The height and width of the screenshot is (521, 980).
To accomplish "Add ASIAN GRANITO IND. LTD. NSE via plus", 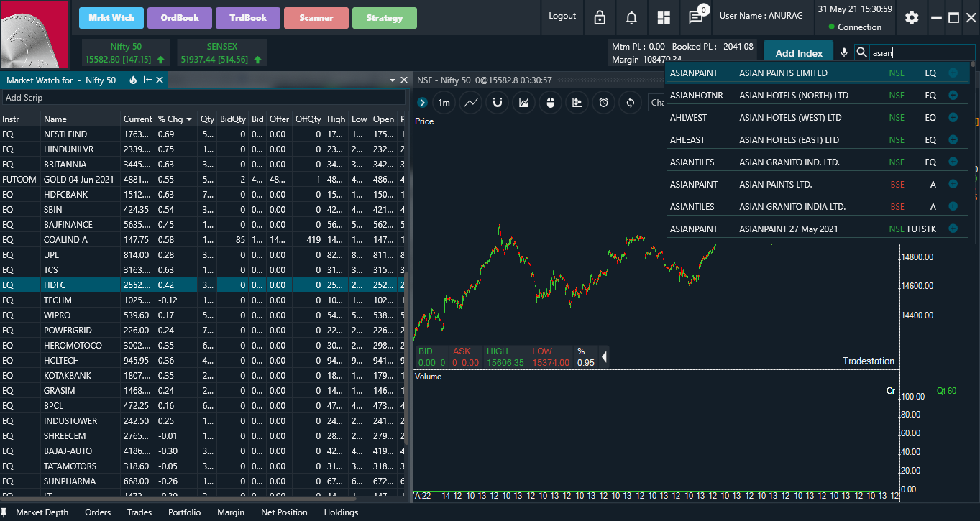I will click(953, 162).
